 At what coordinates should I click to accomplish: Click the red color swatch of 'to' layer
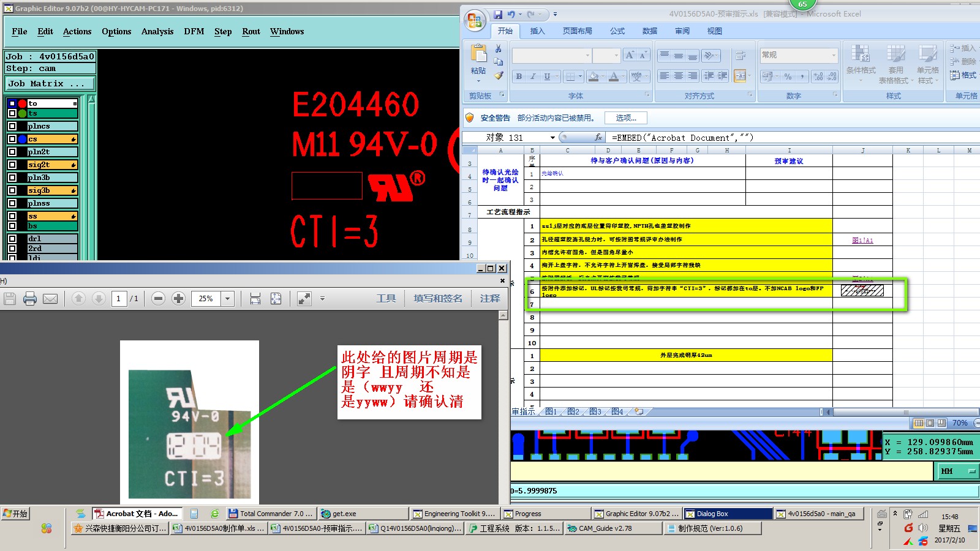pos(22,103)
